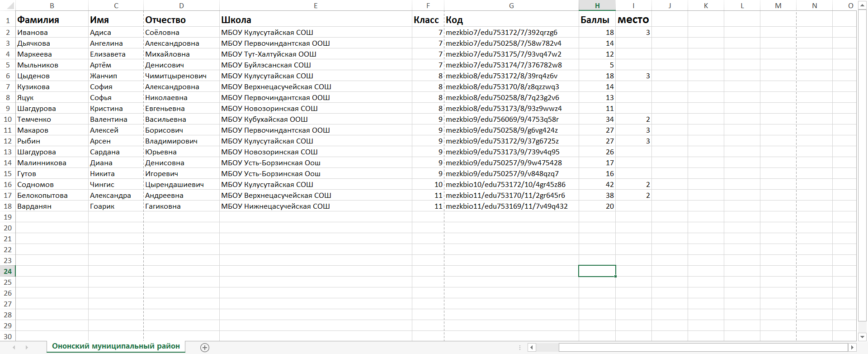Select column B header
Image resolution: width=868 pixels, height=354 pixels.
52,5
